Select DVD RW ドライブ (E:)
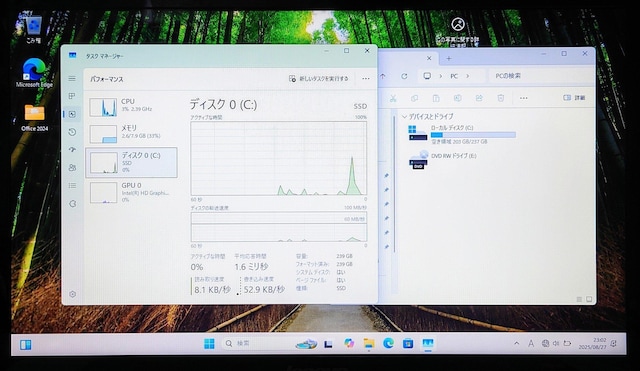This screenshot has width=640, height=371. (442, 160)
